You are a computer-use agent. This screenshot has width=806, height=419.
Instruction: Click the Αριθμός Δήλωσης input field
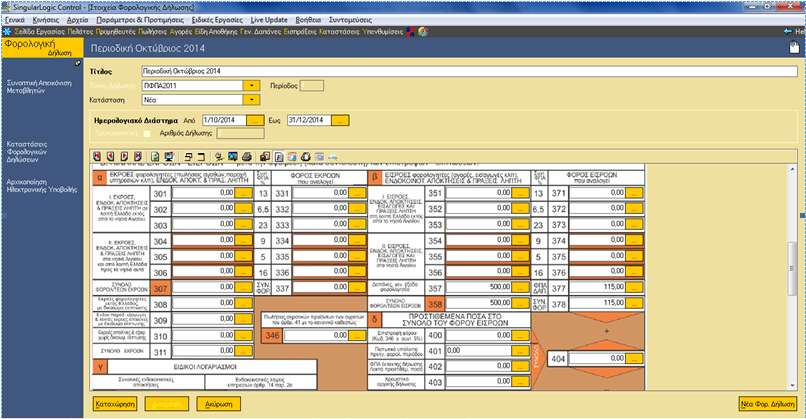tap(240, 134)
